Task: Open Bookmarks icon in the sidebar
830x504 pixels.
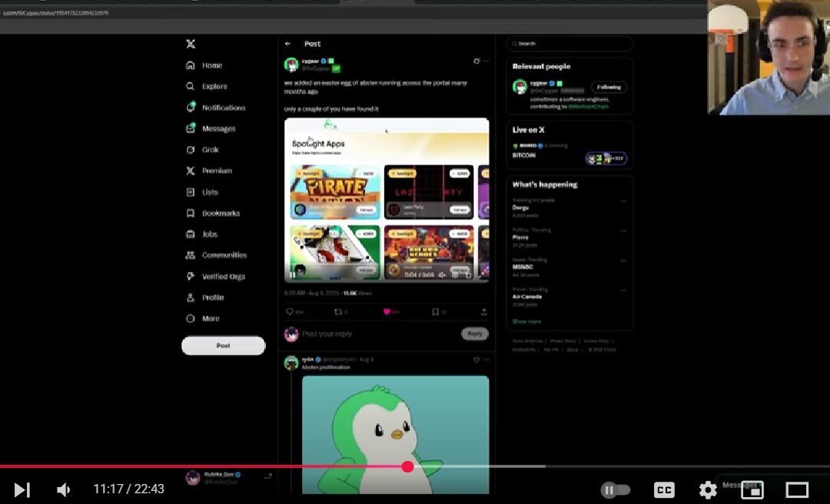Action: pos(191,213)
